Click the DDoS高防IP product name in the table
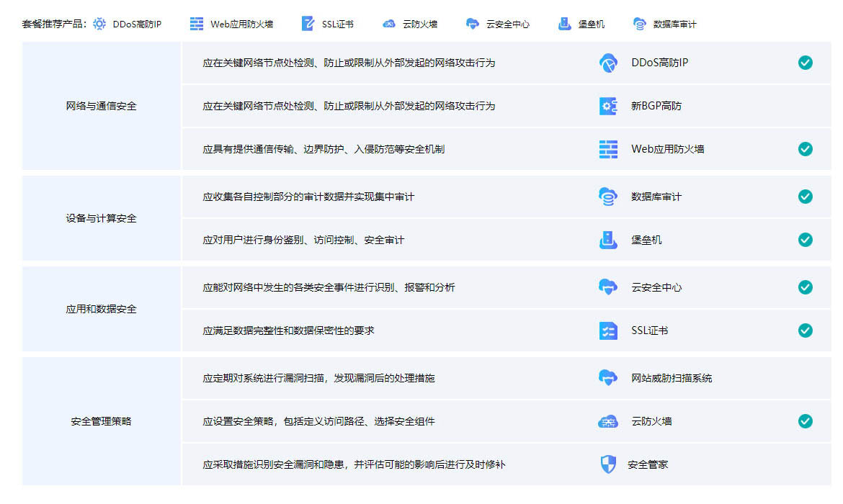Image resolution: width=843 pixels, height=504 pixels. [x=659, y=63]
